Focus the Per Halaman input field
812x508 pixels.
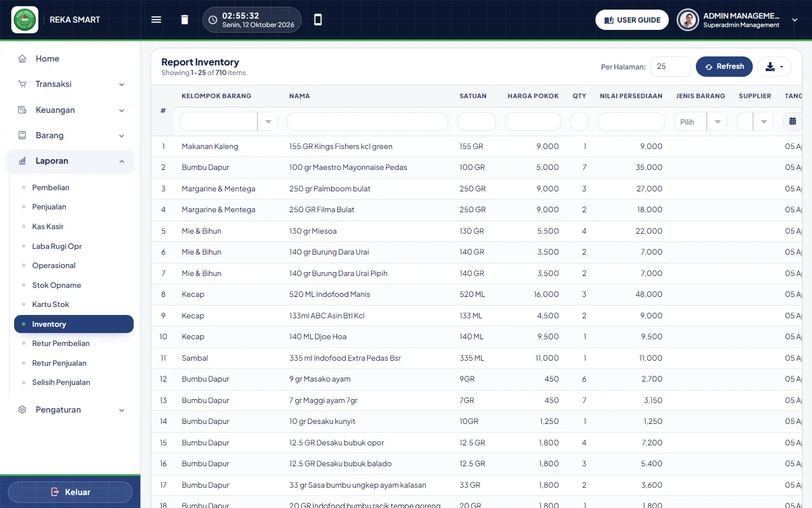tap(671, 67)
